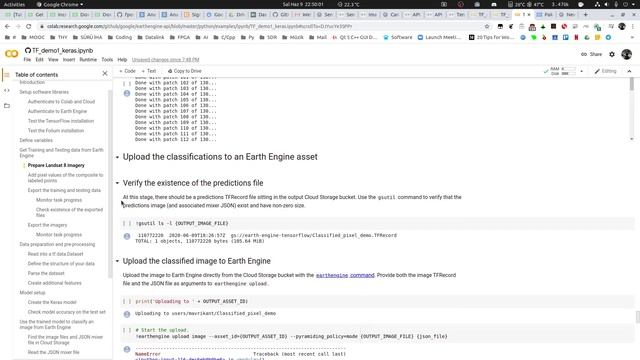The height and width of the screenshot is (360, 640).
Task: Collapse 'Upload the classified image to Earth Engine' section
Action: coord(118,261)
